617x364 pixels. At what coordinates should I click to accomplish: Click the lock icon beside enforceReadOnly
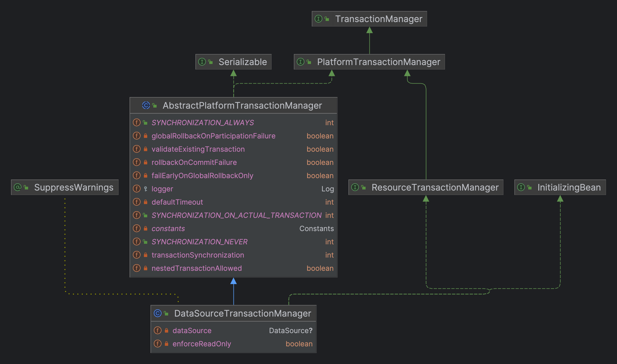click(x=167, y=344)
